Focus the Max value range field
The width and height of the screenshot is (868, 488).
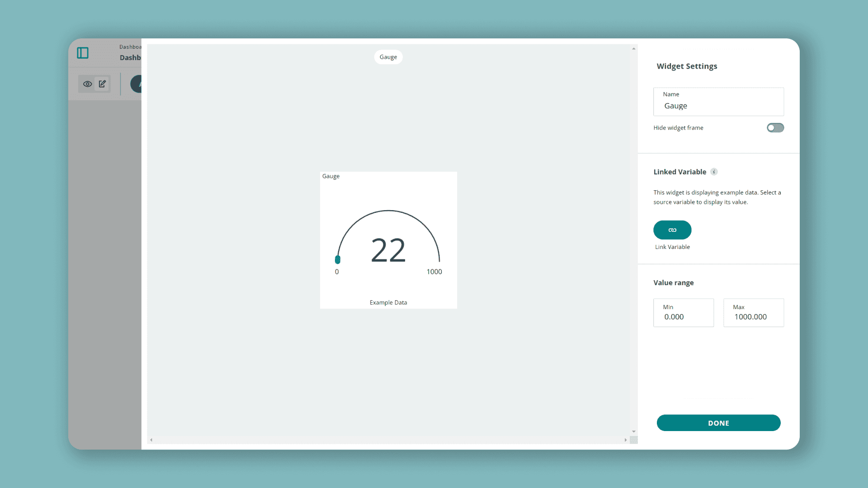[x=753, y=313]
